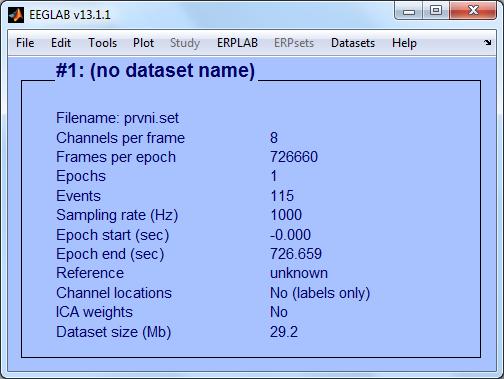The image size is (504, 379).
Task: Open the File menu
Action: pyautogui.click(x=25, y=43)
